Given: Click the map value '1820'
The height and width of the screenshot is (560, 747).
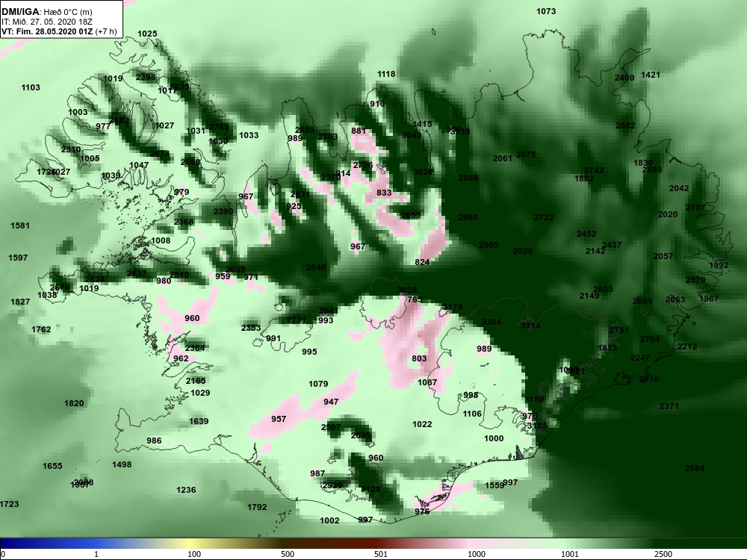Looking at the screenshot, I should click(x=74, y=403).
